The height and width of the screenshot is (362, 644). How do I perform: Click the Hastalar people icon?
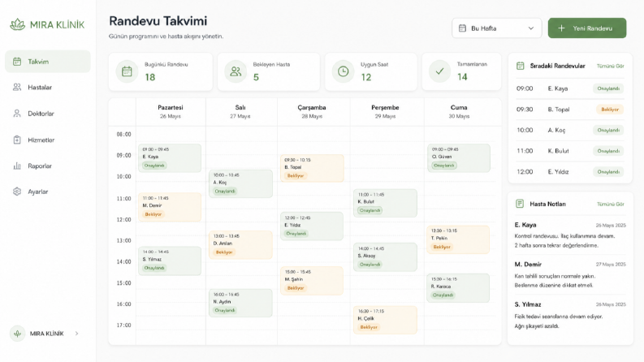pos(17,87)
